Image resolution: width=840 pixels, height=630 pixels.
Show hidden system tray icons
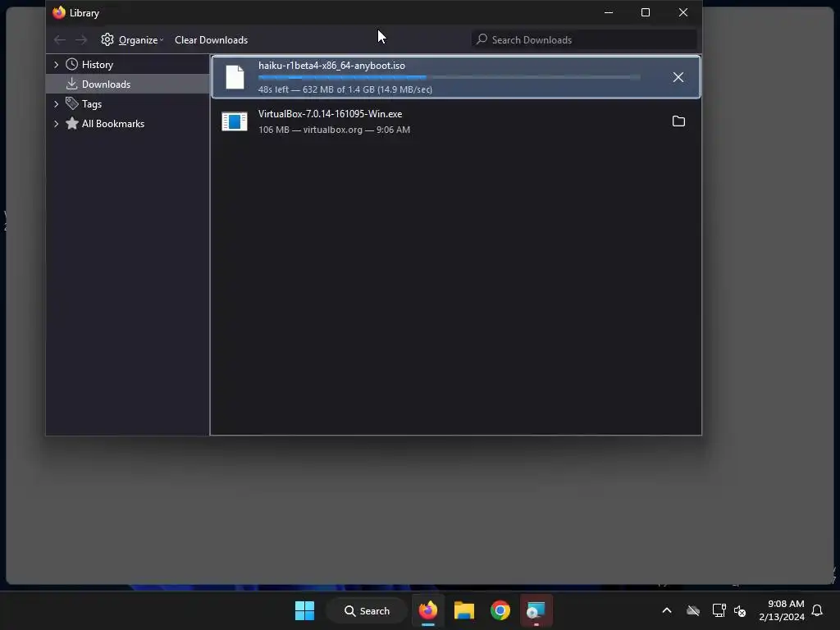[667, 610]
